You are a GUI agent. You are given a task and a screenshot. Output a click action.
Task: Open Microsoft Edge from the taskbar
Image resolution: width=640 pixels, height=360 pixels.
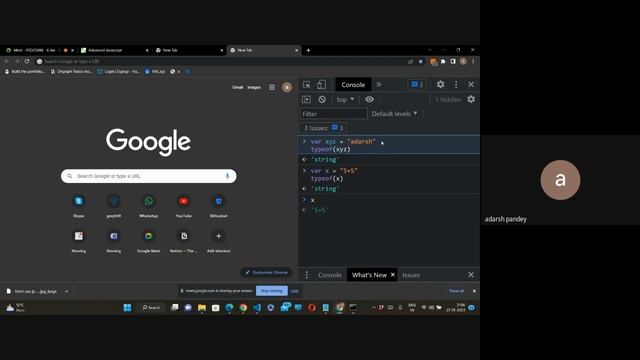[x=229, y=308]
